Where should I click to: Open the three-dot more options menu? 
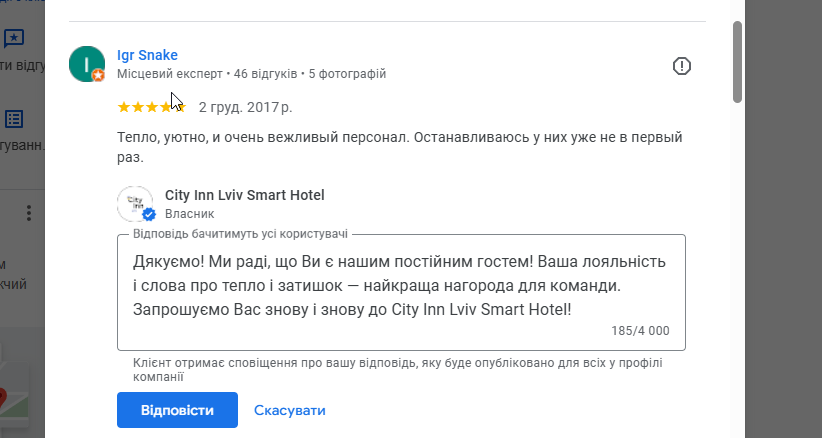point(29,213)
